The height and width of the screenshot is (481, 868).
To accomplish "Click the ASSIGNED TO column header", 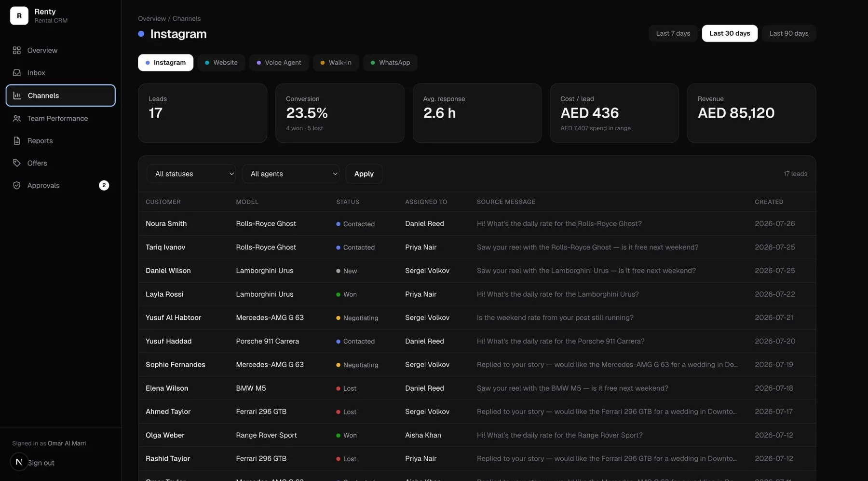I will [426, 202].
